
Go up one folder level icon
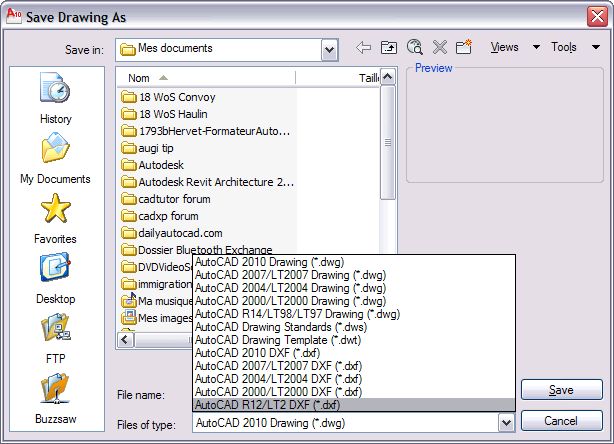pos(388,48)
